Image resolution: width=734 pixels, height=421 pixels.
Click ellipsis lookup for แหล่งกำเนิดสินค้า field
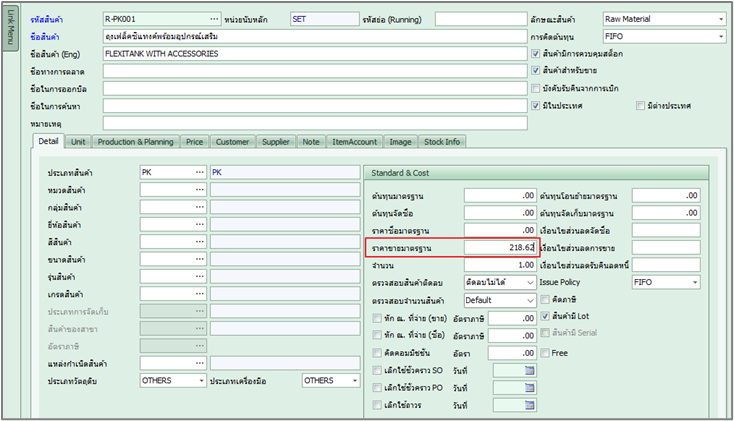[199, 362]
